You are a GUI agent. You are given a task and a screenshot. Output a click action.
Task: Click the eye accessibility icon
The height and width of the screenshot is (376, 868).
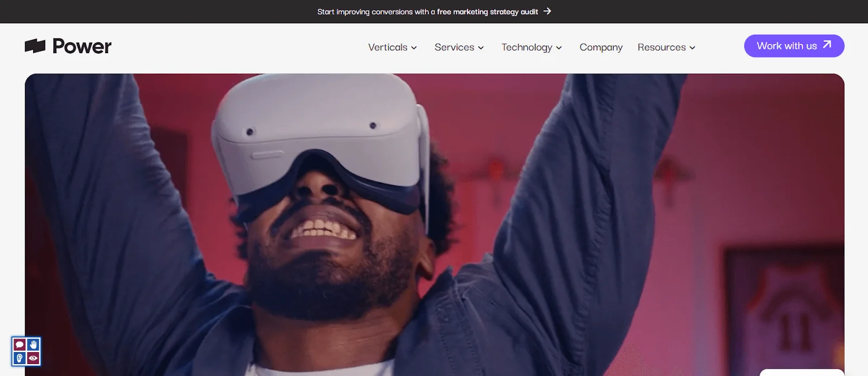(33, 358)
